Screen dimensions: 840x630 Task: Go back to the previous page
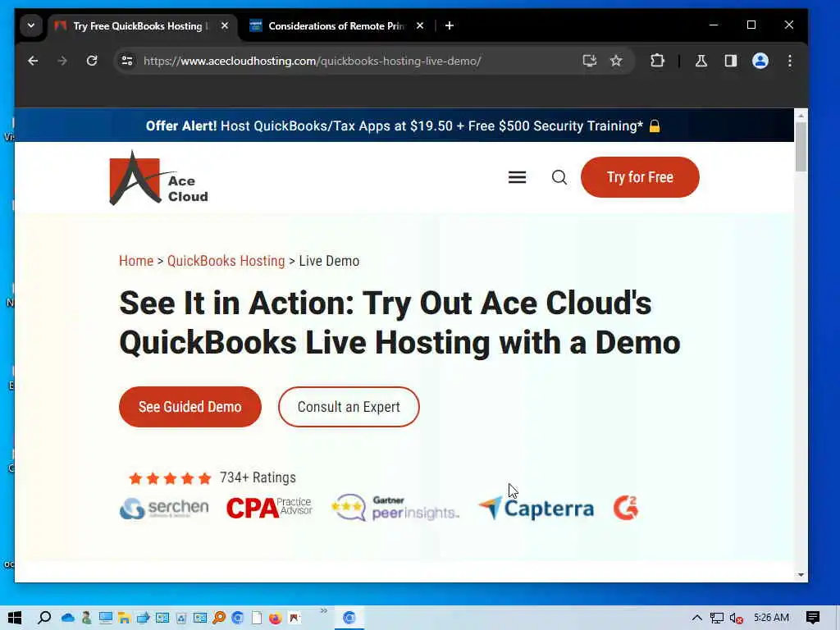[x=33, y=61]
